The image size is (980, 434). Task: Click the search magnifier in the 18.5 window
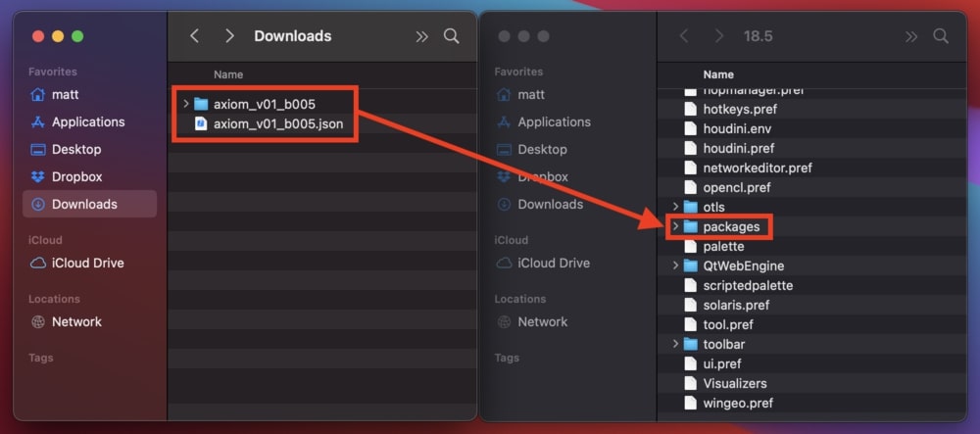[x=940, y=36]
